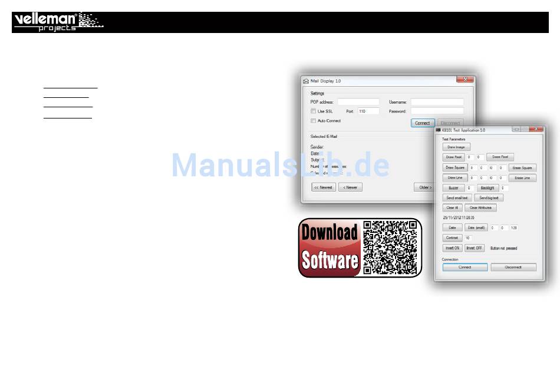Click the "Button not pressed" status text
This screenshot has height=392, width=560.
[503, 248]
